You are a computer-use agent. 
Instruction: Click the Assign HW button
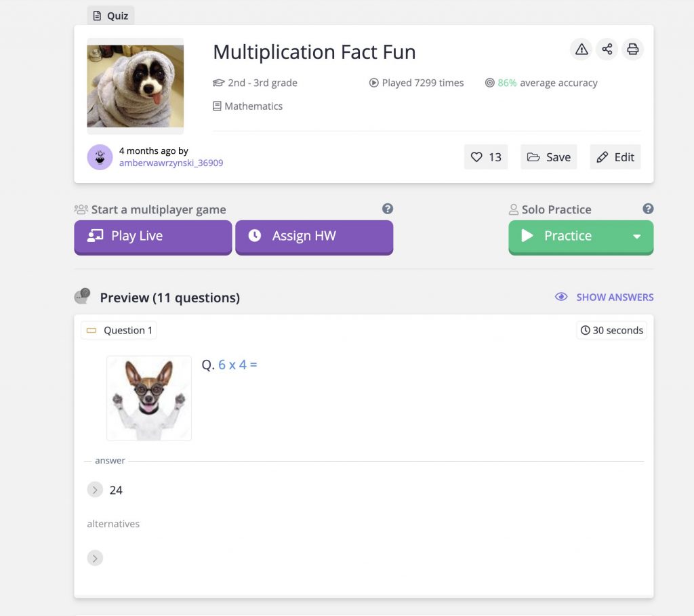point(314,237)
